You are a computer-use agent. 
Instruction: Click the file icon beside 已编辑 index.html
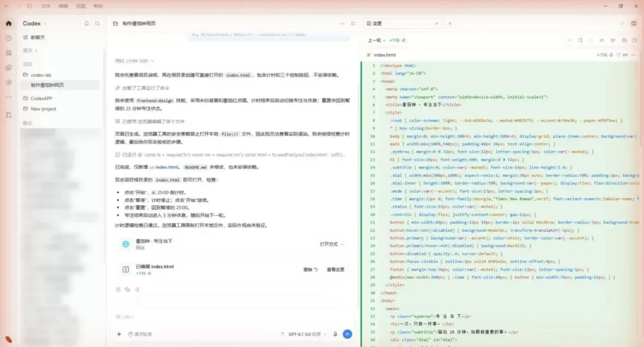126,269
